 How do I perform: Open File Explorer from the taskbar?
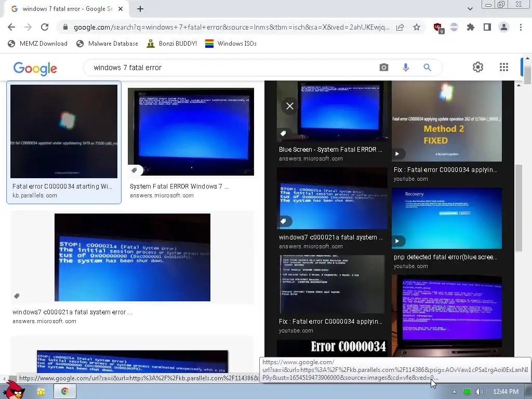click(41, 392)
